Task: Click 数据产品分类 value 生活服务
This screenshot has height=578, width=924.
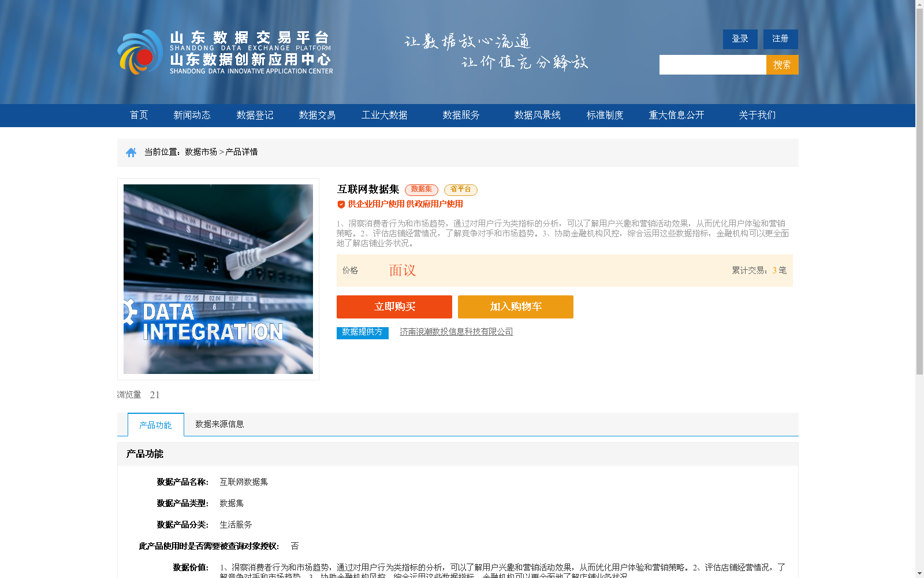Action: coord(236,525)
